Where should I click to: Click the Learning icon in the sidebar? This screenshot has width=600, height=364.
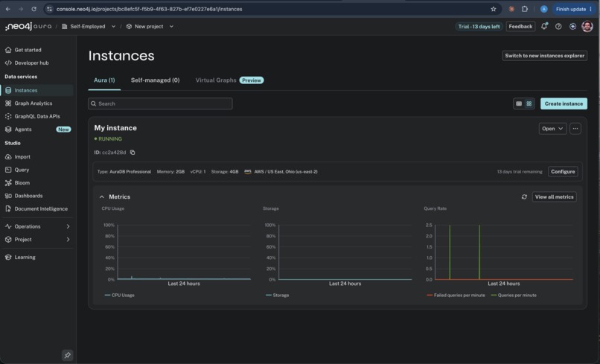tap(8, 258)
